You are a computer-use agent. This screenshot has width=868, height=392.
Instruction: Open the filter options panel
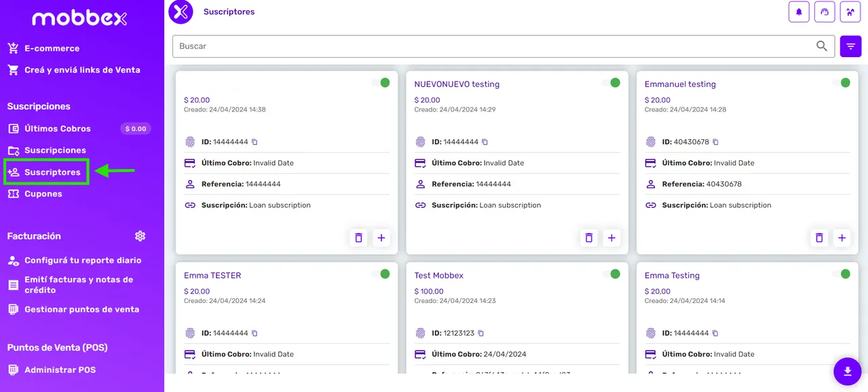850,46
